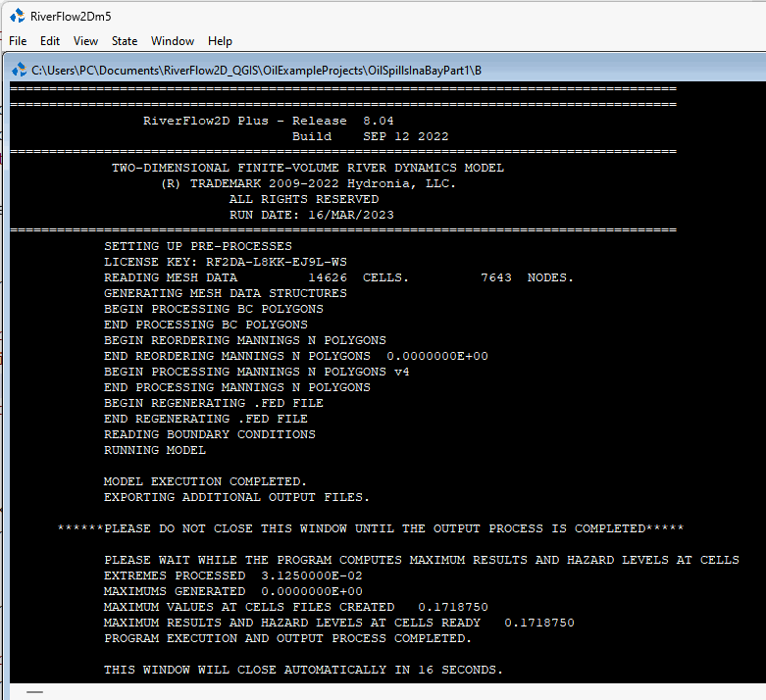Click 'END PROCESSING MANNINGS N POLYGONS' line
The height and width of the screenshot is (700, 766).
[237, 387]
